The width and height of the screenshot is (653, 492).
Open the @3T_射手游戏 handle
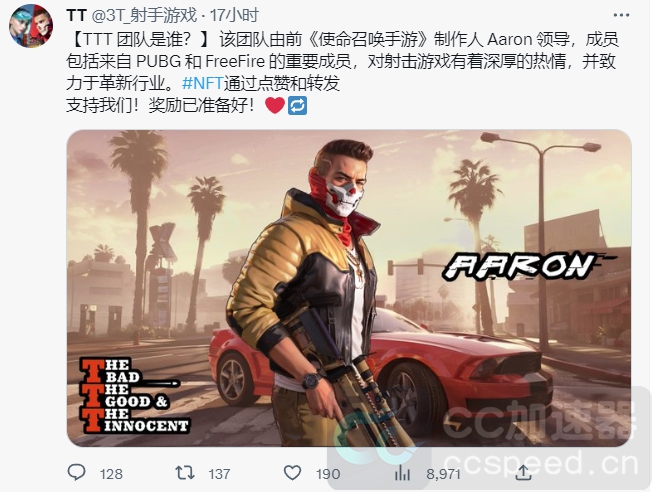click(144, 16)
